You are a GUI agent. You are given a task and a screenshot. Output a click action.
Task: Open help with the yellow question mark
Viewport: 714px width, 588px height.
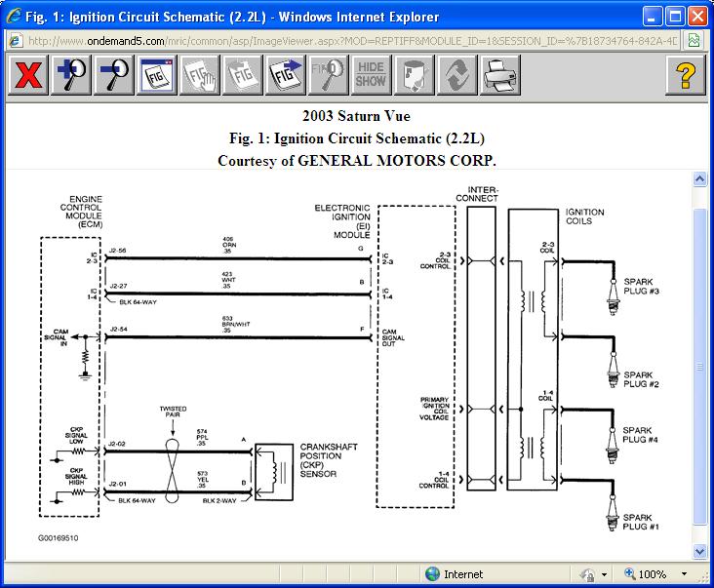[x=685, y=75]
